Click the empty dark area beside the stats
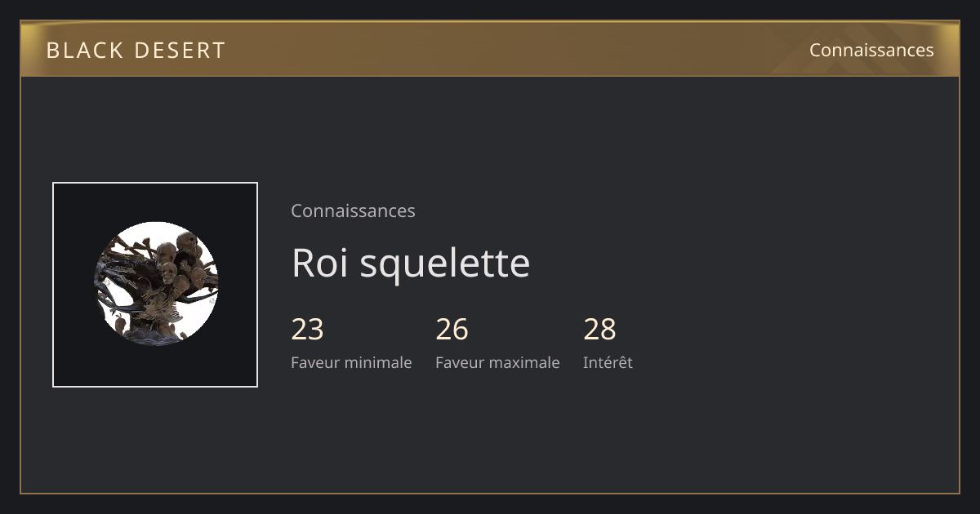This screenshot has width=980, height=514. 792,343
